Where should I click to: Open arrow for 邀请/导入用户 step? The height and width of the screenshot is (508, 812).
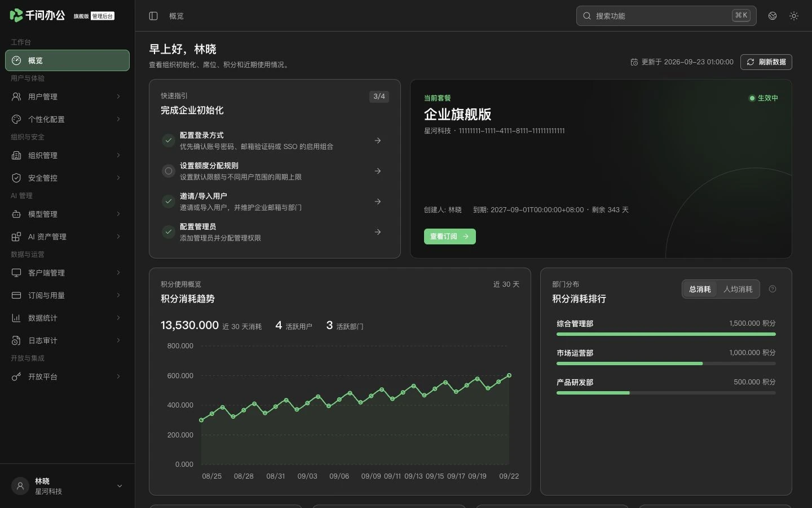(378, 202)
